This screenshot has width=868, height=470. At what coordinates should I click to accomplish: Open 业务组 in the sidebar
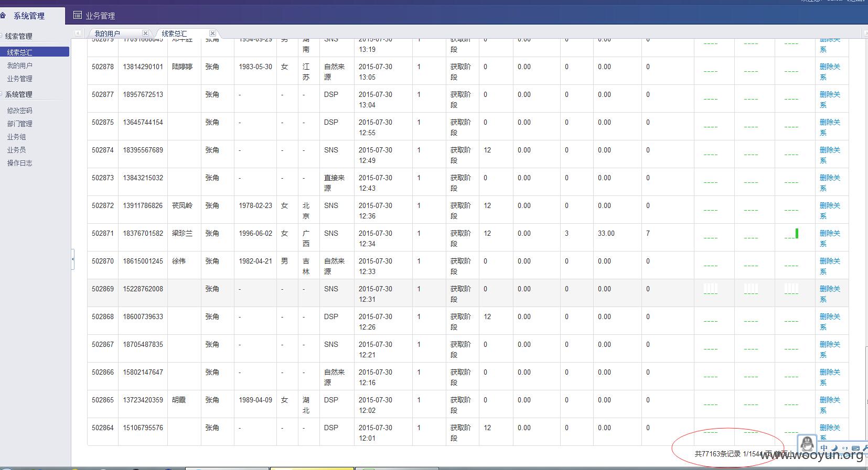point(16,137)
